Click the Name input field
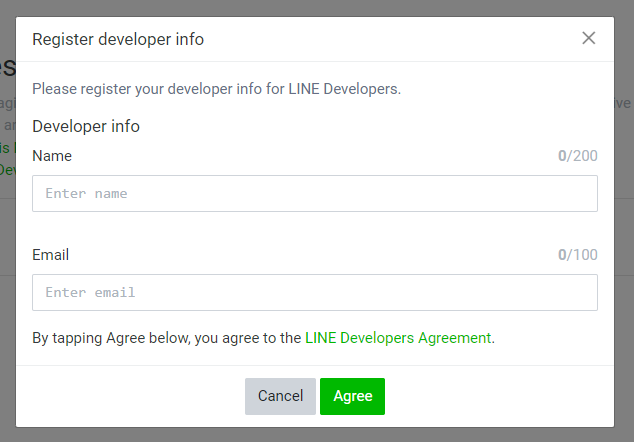 pyautogui.click(x=314, y=193)
